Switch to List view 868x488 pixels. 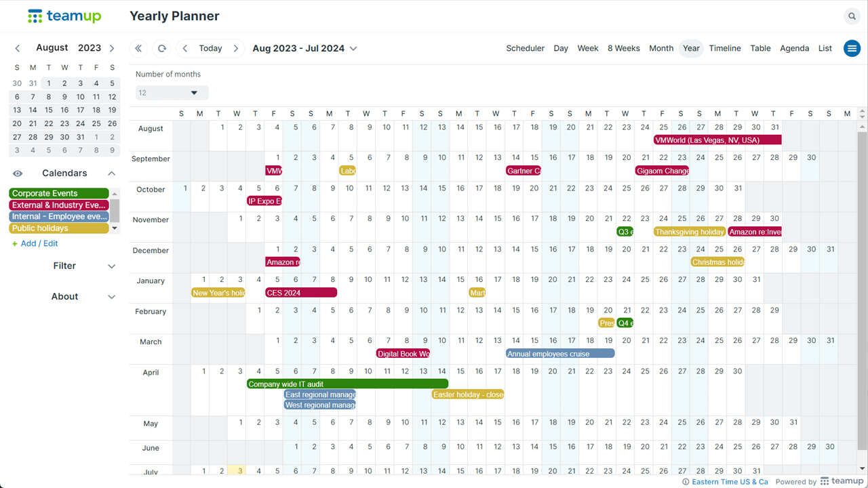pyautogui.click(x=825, y=48)
